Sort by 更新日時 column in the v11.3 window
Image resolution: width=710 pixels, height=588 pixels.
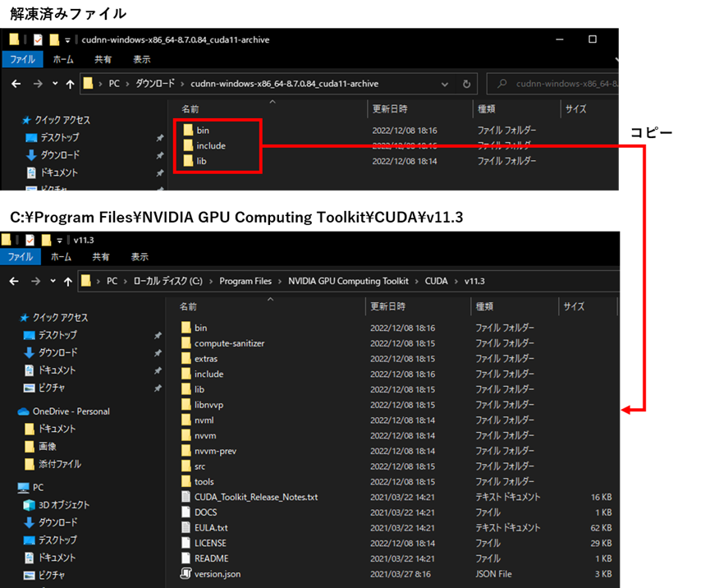click(x=388, y=306)
